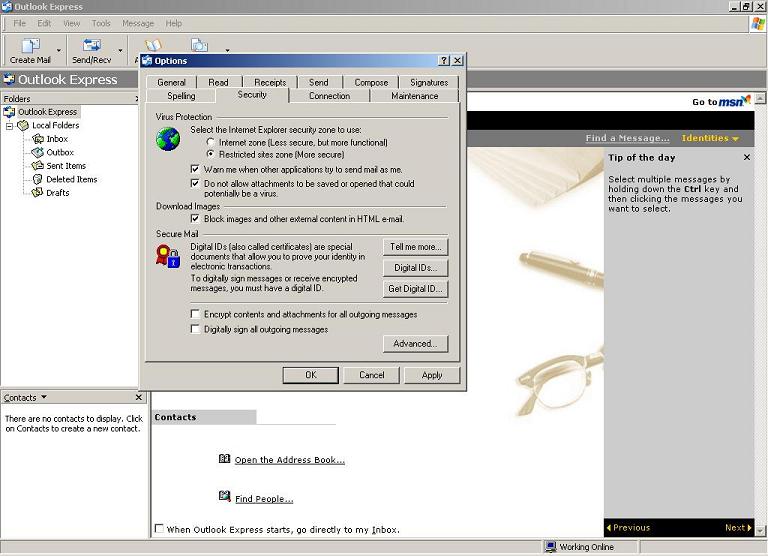Open the Tools menu

(x=101, y=23)
